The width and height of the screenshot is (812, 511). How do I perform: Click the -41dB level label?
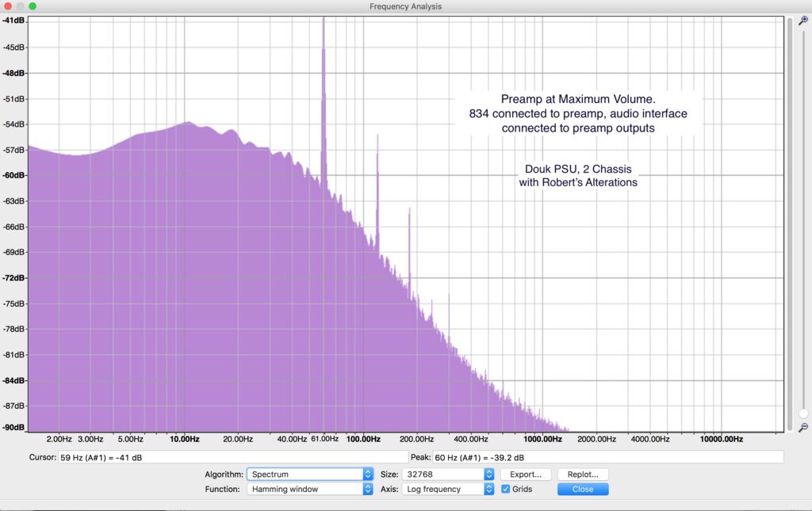[x=13, y=20]
